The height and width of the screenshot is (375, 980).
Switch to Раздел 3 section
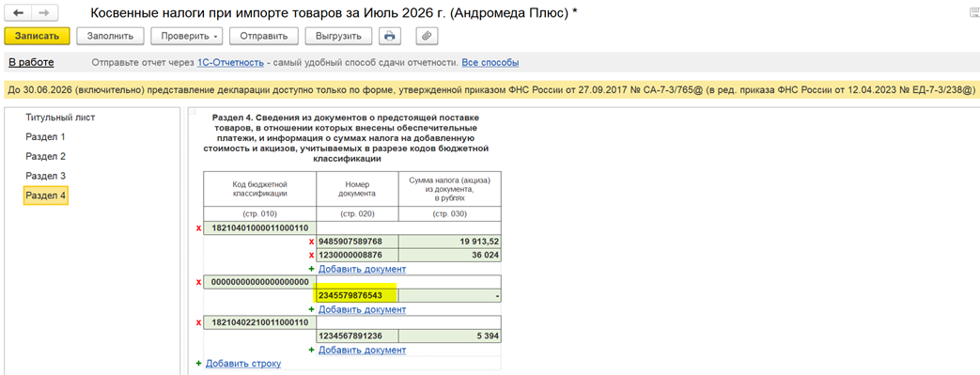point(46,176)
